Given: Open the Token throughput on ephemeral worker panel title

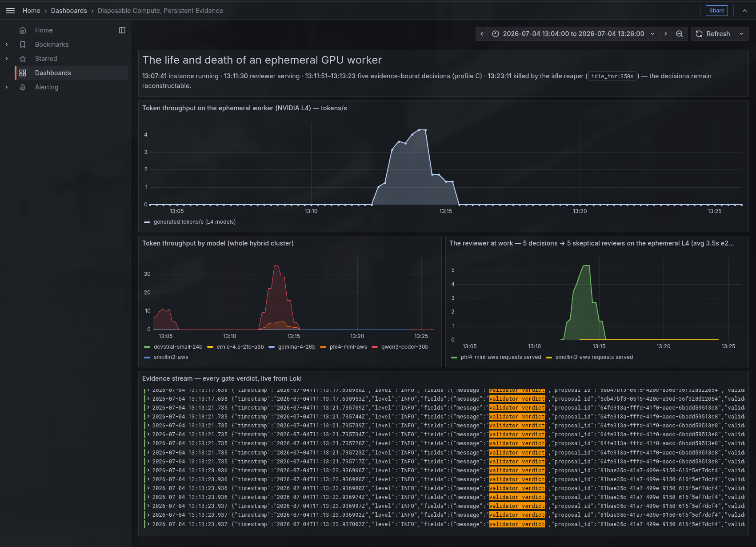Looking at the screenshot, I should pyautogui.click(x=244, y=108).
